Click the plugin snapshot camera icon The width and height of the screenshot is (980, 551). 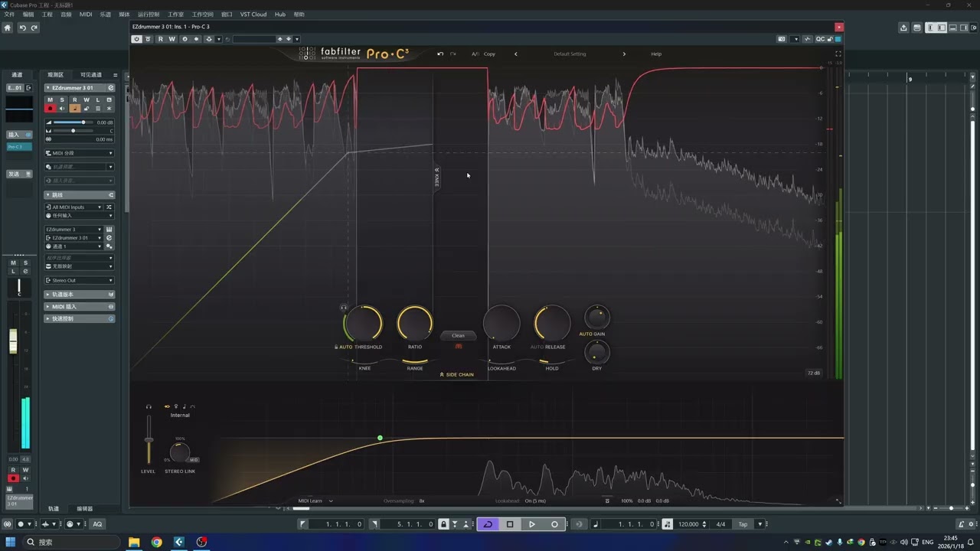(782, 39)
